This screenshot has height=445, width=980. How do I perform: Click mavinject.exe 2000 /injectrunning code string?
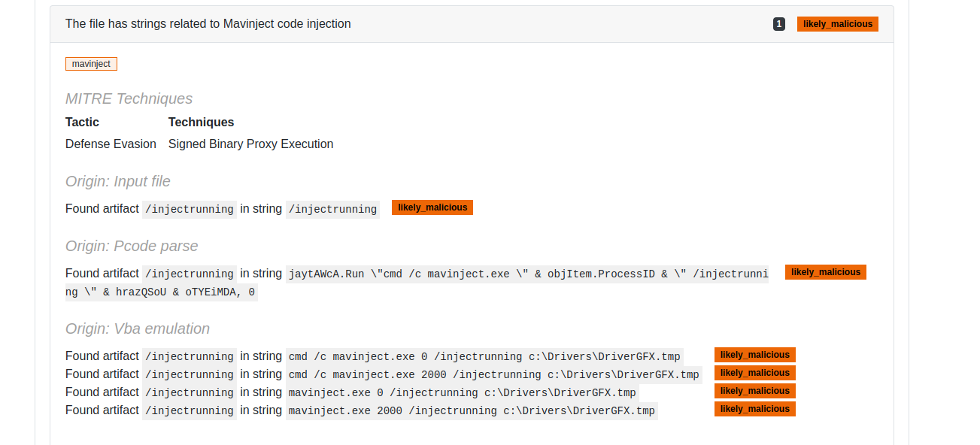pyautogui.click(x=472, y=410)
